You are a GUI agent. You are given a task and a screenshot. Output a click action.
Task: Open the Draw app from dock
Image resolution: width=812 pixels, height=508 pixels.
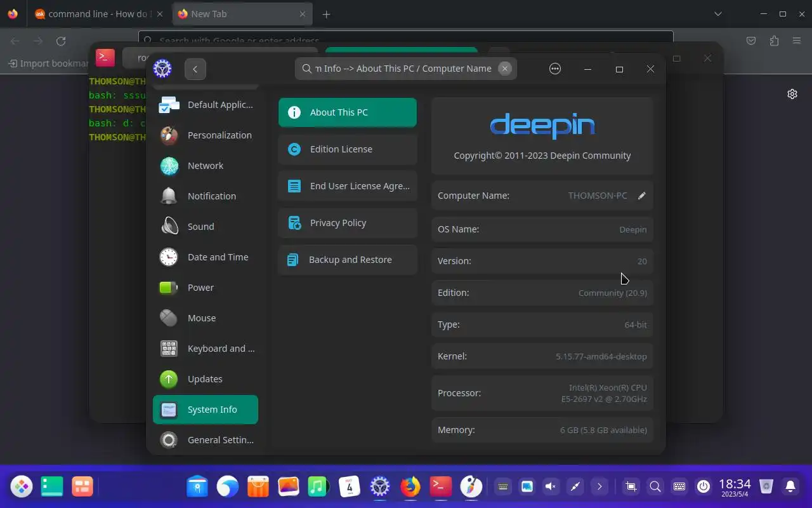click(471, 487)
